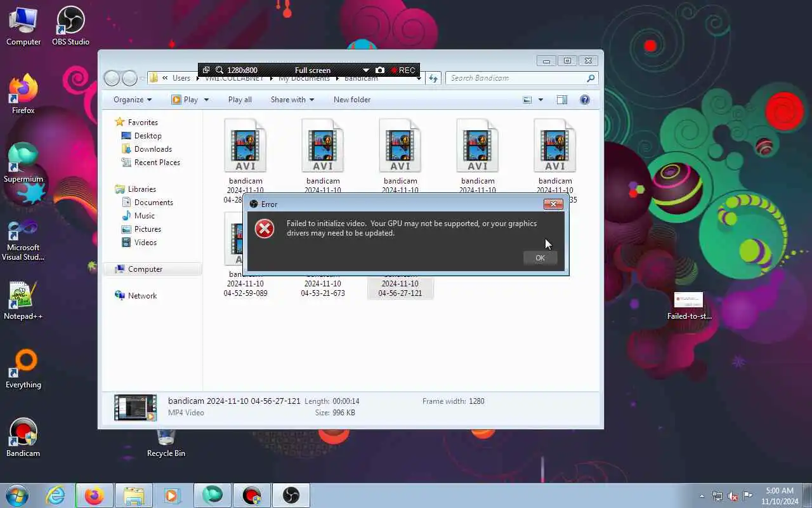812x508 pixels.
Task: Select the Failed-to-st... desktop file
Action: pyautogui.click(x=689, y=306)
